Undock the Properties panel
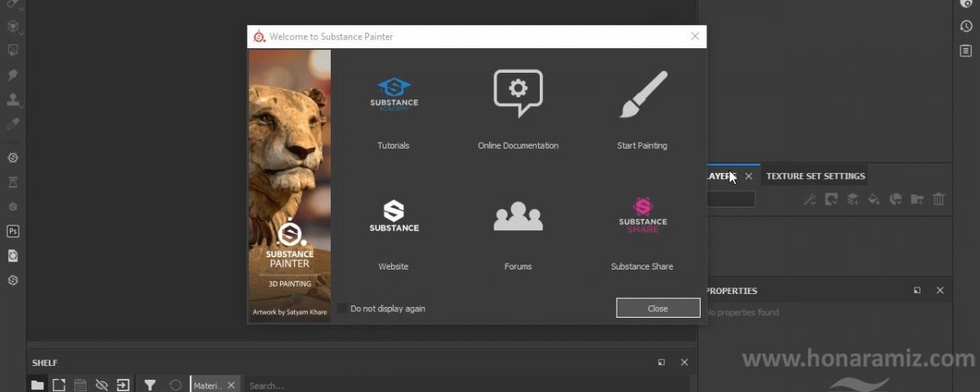980x392 pixels. click(x=917, y=291)
